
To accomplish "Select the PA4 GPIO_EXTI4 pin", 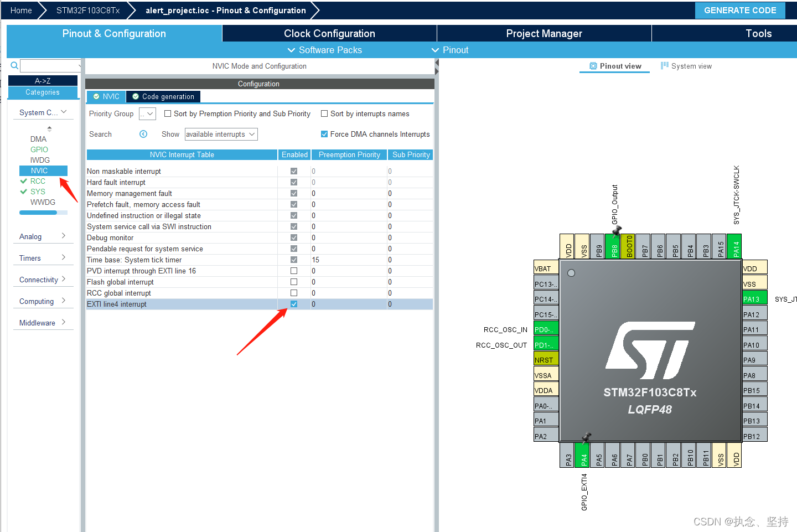I will [583, 454].
